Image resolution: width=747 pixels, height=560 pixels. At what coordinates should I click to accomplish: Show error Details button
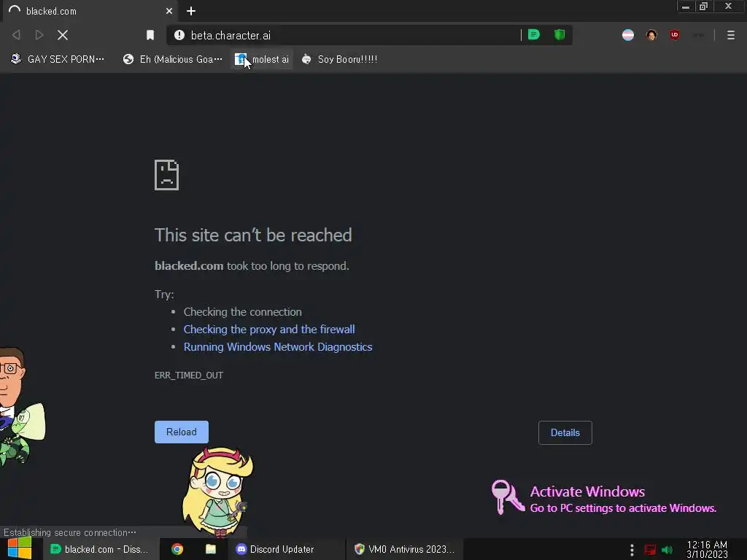tap(565, 432)
